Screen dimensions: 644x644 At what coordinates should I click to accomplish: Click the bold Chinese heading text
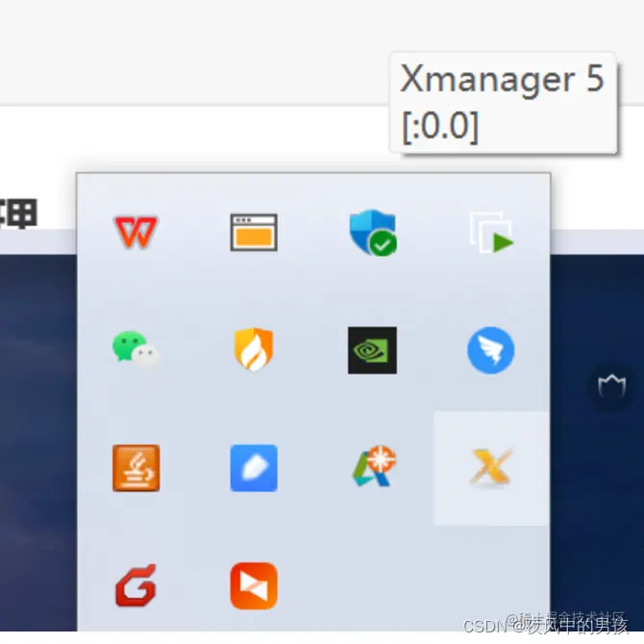coord(18,213)
